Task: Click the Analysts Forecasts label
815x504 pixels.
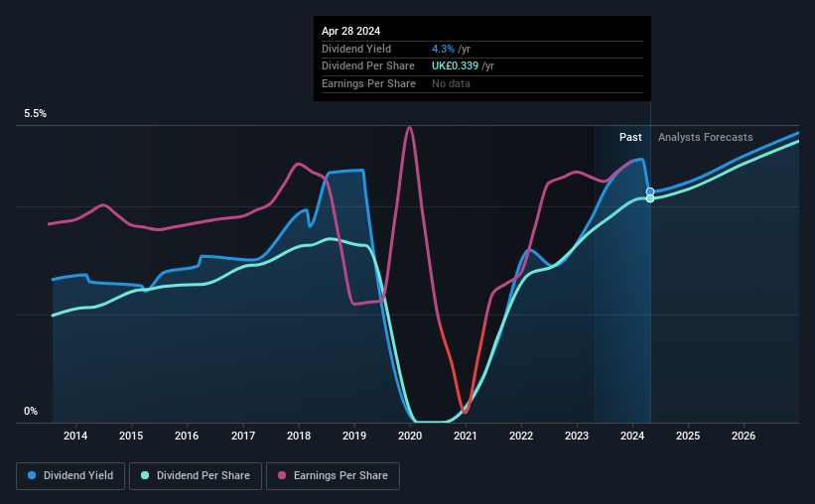Action: click(706, 137)
